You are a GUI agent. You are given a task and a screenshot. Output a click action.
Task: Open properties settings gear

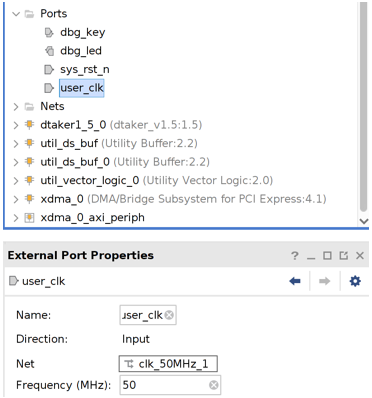click(355, 281)
